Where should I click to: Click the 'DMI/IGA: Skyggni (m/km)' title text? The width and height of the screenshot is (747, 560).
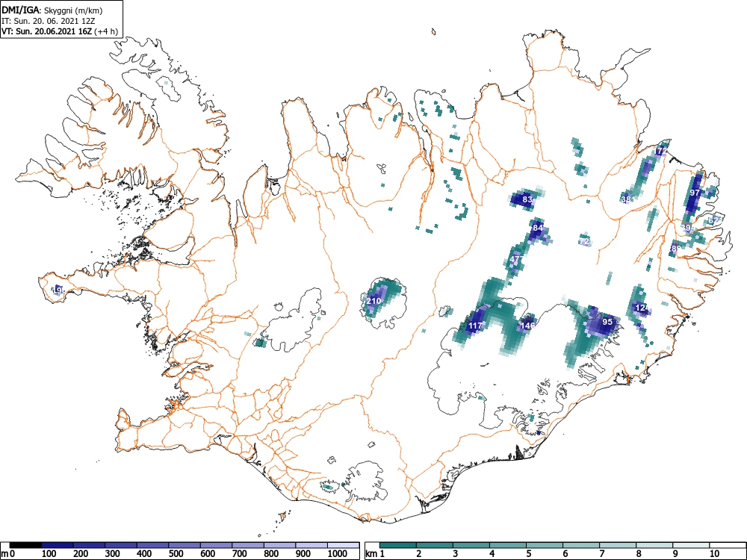point(52,10)
